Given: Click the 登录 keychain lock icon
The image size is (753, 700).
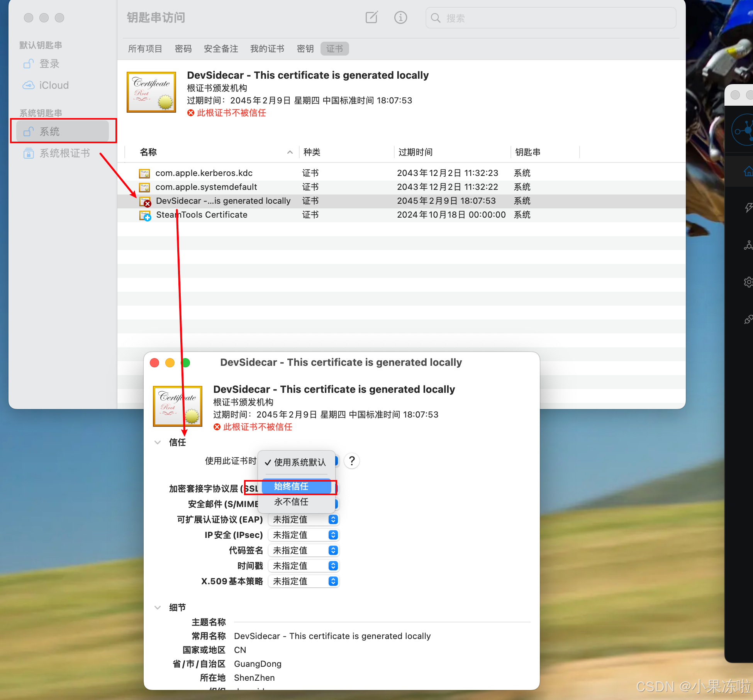Looking at the screenshot, I should tap(29, 64).
